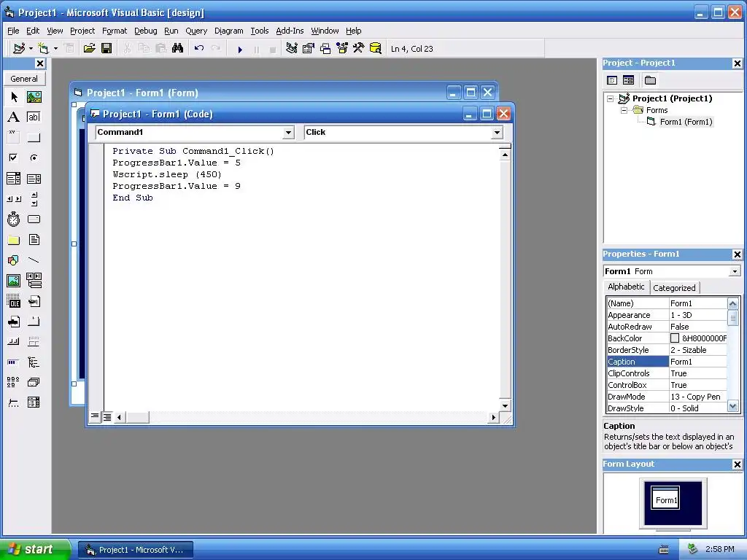747x560 pixels.
Task: Close the Toolbox panel
Action: tap(40, 63)
